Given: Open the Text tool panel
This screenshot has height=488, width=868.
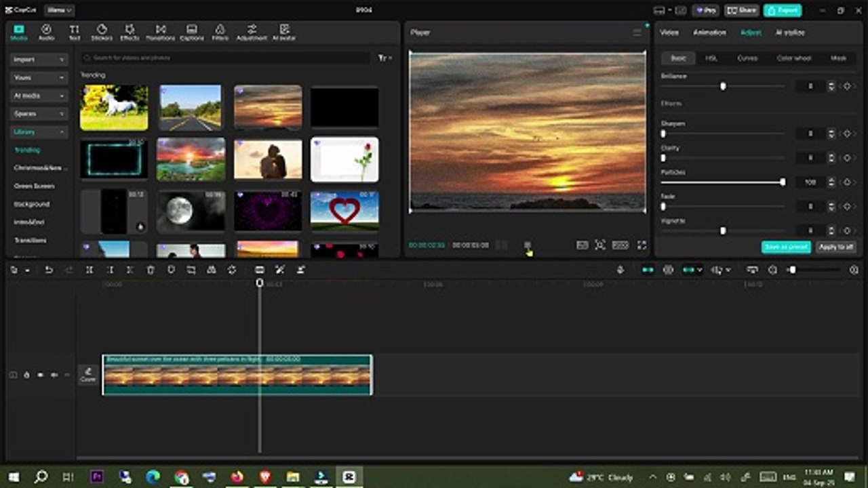Looking at the screenshot, I should coord(74,33).
